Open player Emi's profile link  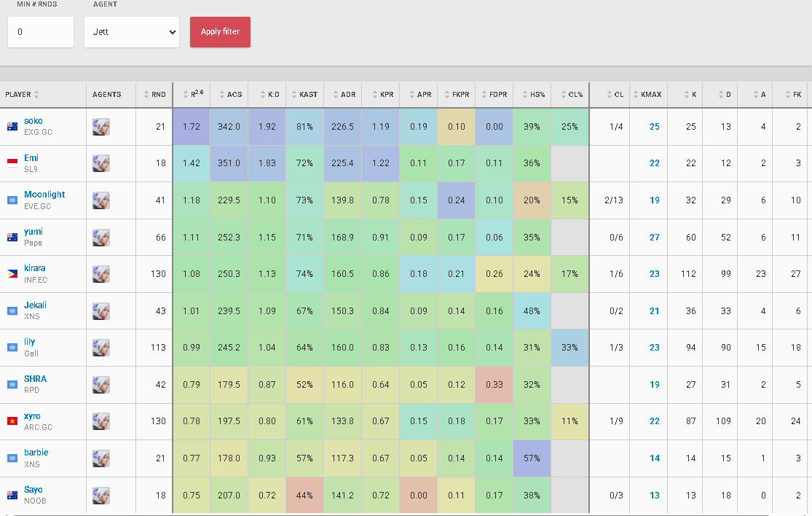pos(31,157)
